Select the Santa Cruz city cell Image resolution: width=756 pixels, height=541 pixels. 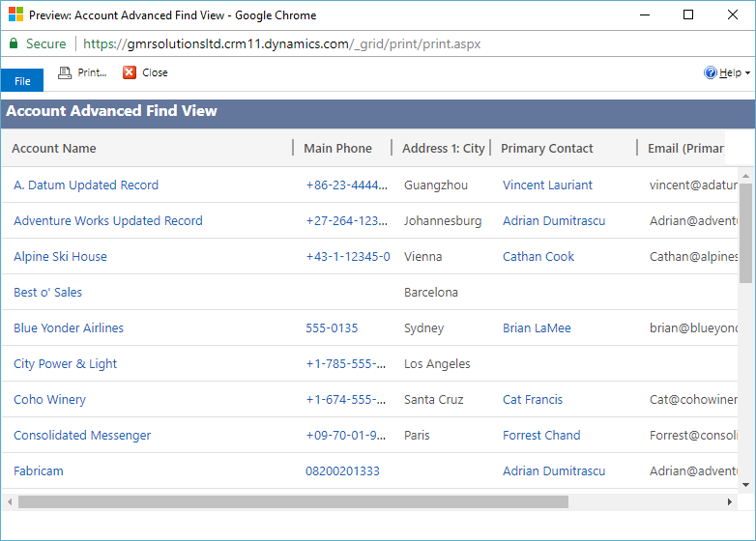pyautogui.click(x=433, y=399)
